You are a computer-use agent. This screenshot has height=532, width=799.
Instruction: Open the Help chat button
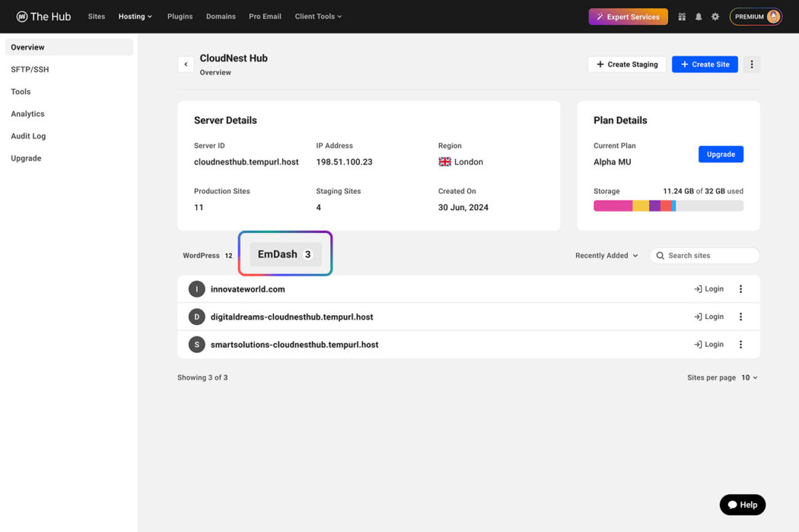(743, 505)
